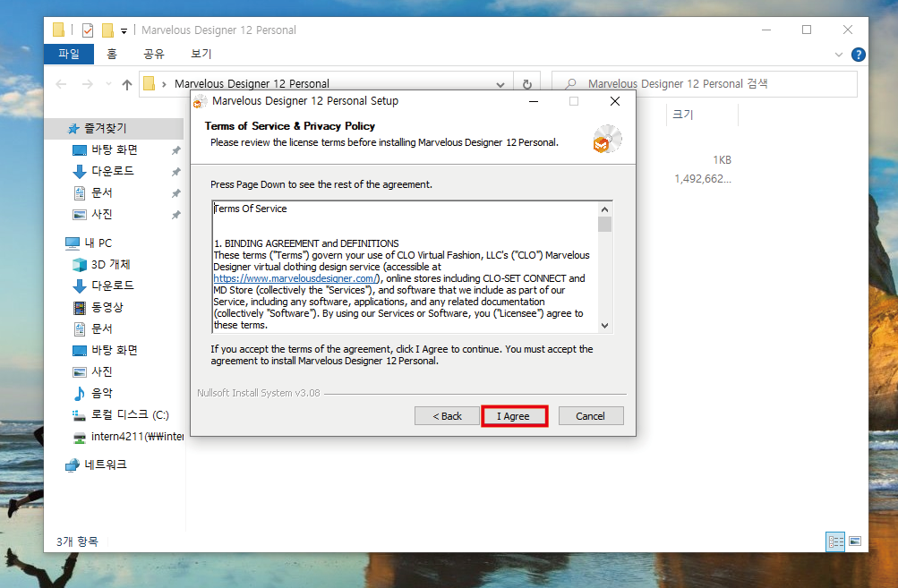Refresh the Explorer folder view
The image size is (898, 588).
tap(526, 85)
